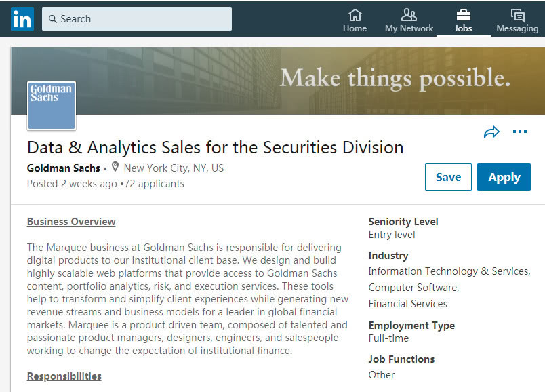Click the Jobs briefcase icon
The image size is (545, 392).
click(464, 15)
